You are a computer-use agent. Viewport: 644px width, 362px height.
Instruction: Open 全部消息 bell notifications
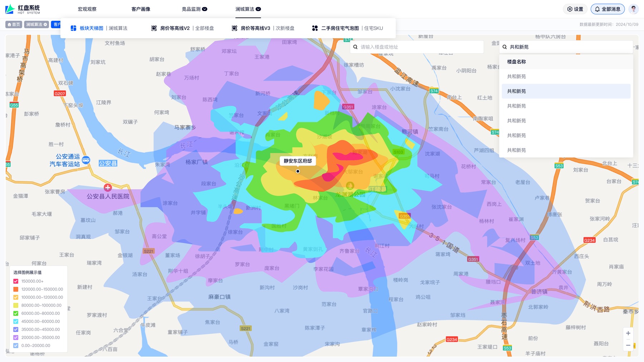608,9
